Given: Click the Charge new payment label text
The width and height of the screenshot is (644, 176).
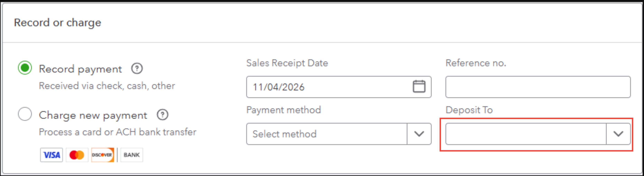Looking at the screenshot, I should coord(93,115).
